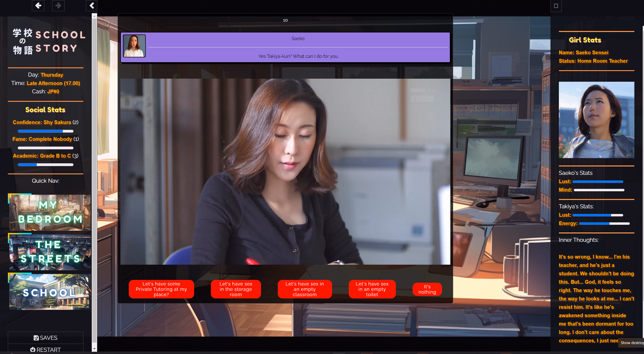Choose the Private Tutoring reply option
The height and width of the screenshot is (354, 644).
pyautogui.click(x=161, y=289)
